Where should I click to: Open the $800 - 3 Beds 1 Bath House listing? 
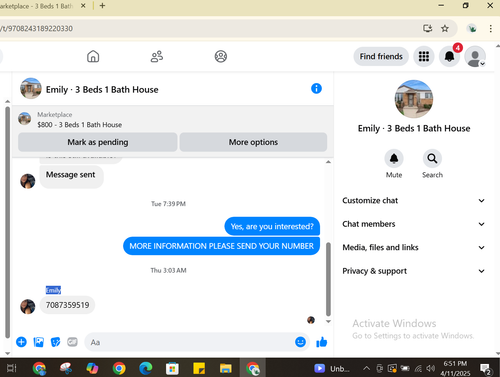point(80,125)
